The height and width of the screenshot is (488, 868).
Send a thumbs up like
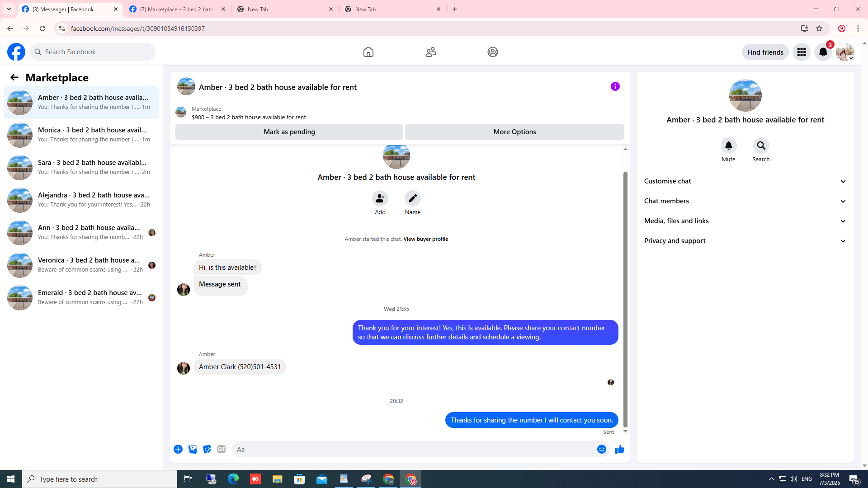click(x=619, y=449)
